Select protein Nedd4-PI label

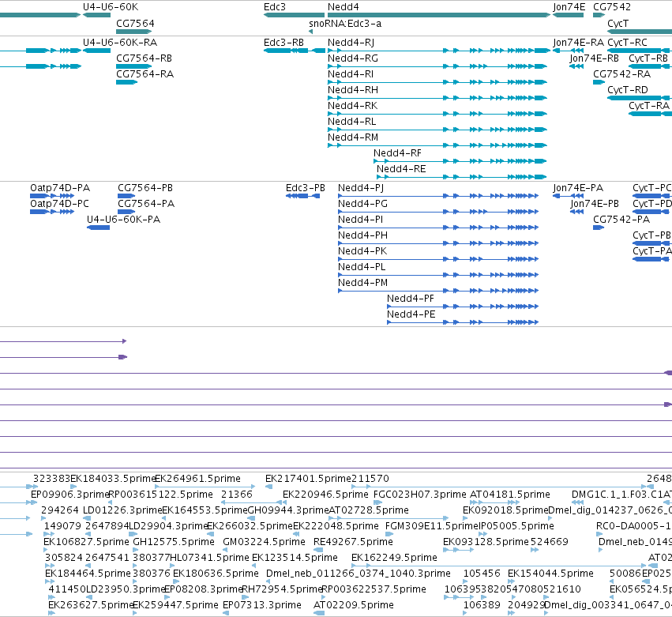pyautogui.click(x=360, y=220)
